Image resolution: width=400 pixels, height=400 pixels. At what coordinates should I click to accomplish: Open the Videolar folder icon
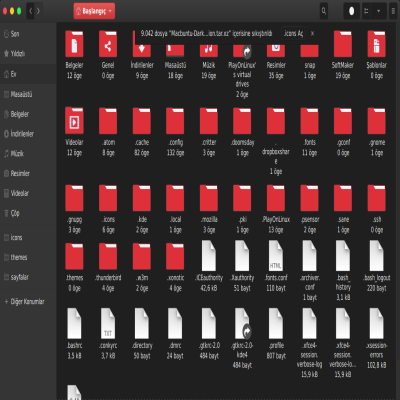coord(74,121)
